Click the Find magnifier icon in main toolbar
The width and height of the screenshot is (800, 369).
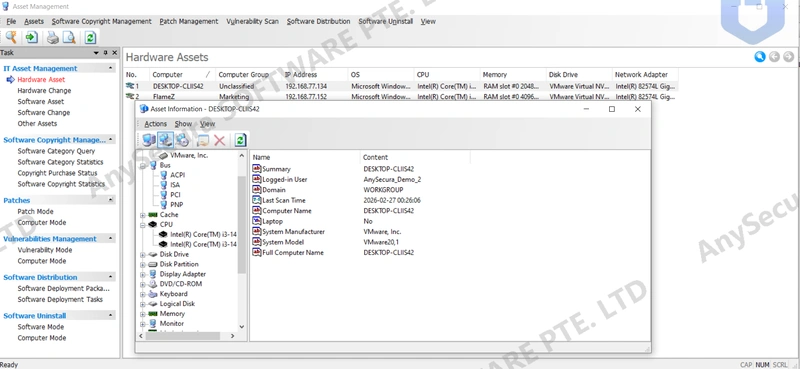(11, 37)
